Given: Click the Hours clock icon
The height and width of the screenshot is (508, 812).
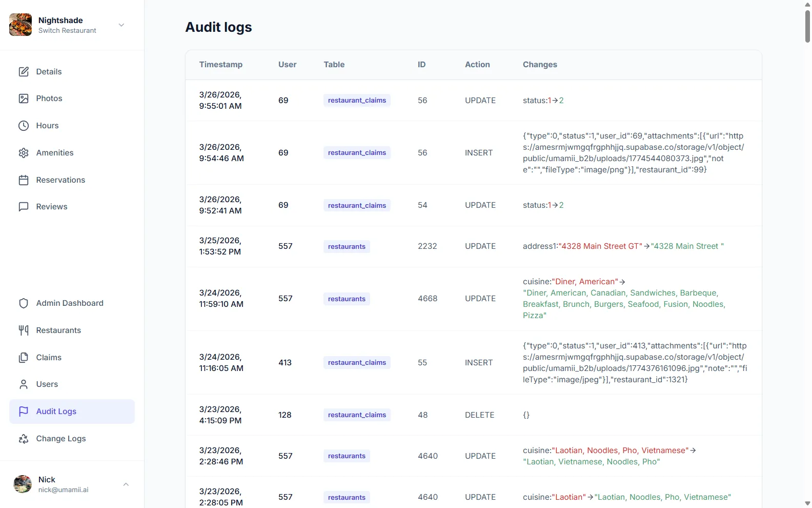Looking at the screenshot, I should [24, 126].
